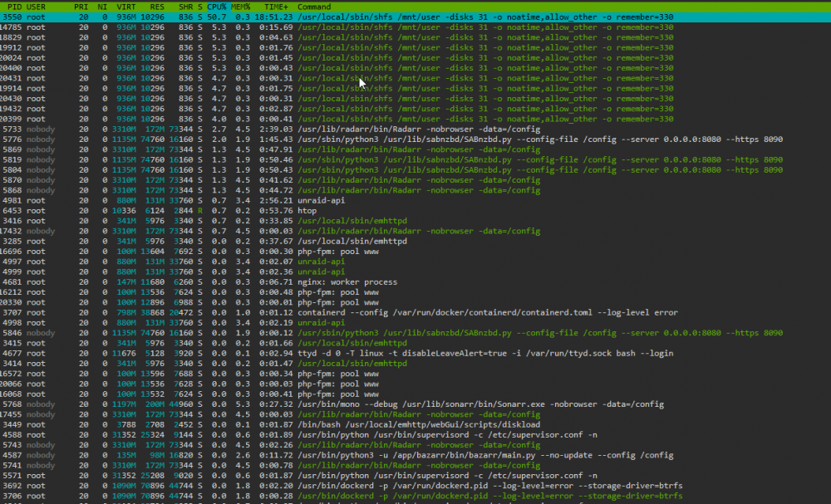This screenshot has height=504, width=831.
Task: Select the nginx worker process row
Action: (x=415, y=282)
